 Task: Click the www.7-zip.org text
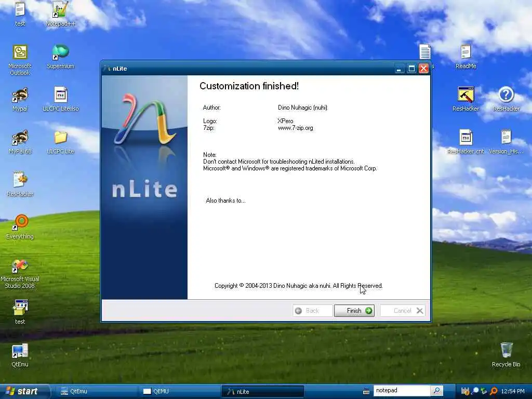[295, 128]
